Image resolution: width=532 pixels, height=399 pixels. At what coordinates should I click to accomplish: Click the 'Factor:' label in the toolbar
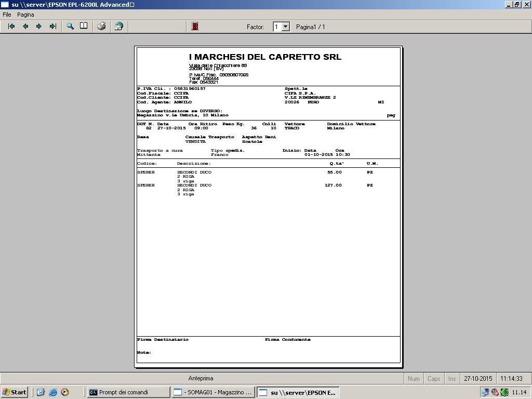click(x=255, y=27)
